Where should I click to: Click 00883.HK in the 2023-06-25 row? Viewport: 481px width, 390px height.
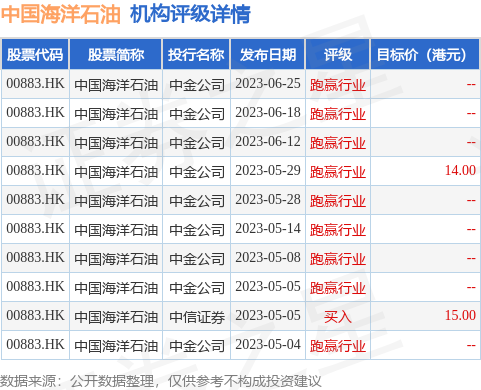[x=35, y=83]
